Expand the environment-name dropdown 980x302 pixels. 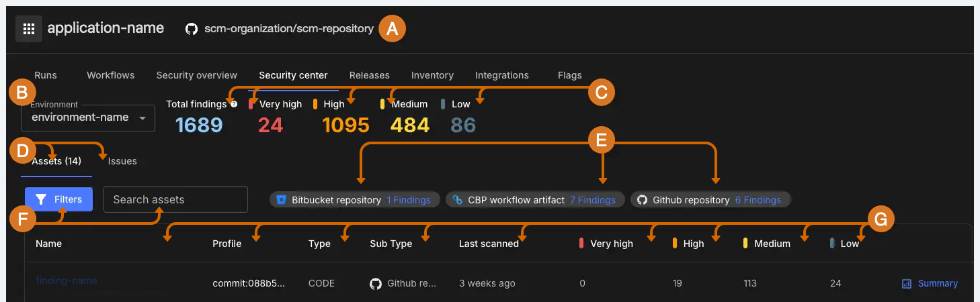pos(142,118)
